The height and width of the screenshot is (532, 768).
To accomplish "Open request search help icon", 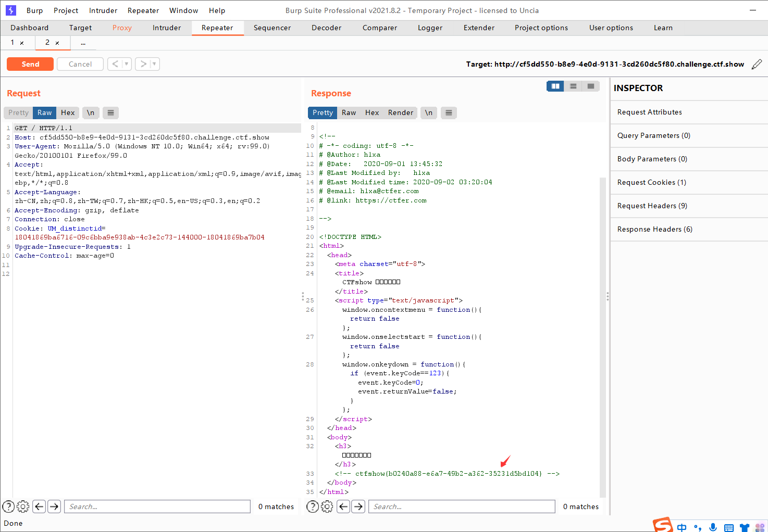I will pos(8,506).
